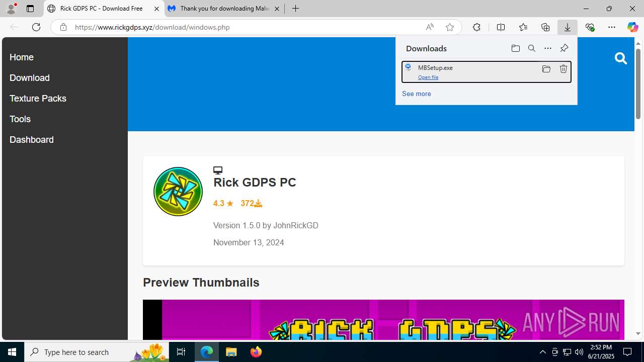
Task: Open the Action Center notifications
Action: tap(628, 352)
